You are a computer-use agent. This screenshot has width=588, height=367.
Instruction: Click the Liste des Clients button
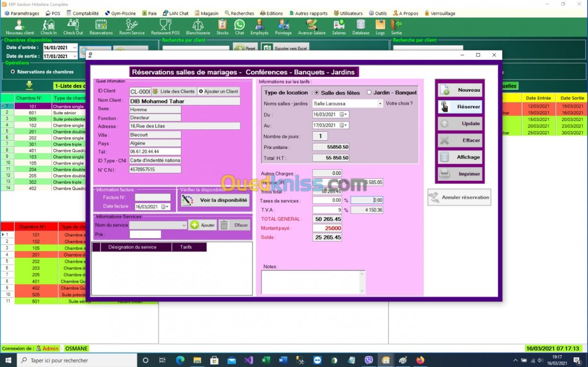tap(173, 91)
